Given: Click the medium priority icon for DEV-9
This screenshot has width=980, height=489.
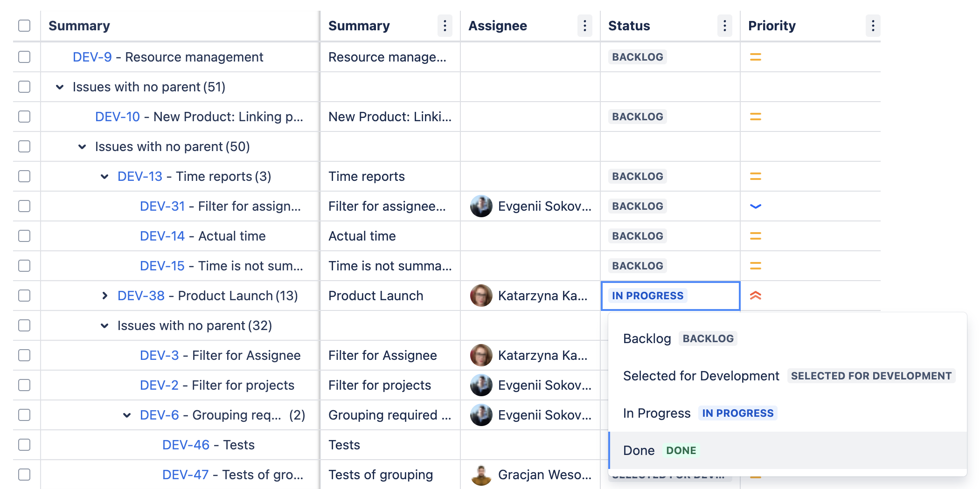Looking at the screenshot, I should [x=755, y=57].
